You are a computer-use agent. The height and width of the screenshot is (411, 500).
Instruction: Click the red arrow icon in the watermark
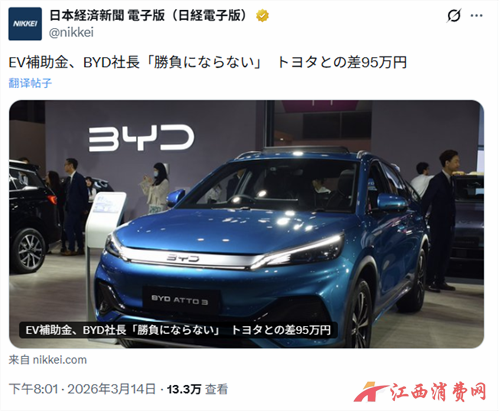tap(370, 392)
